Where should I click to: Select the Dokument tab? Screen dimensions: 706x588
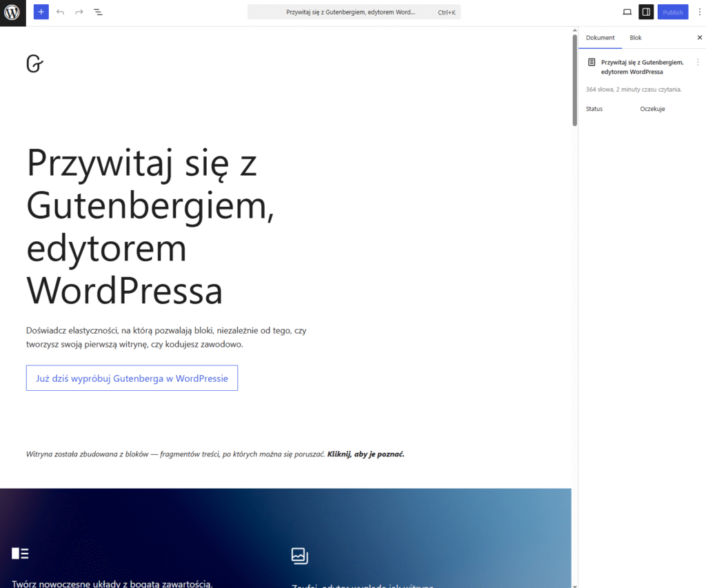(600, 38)
